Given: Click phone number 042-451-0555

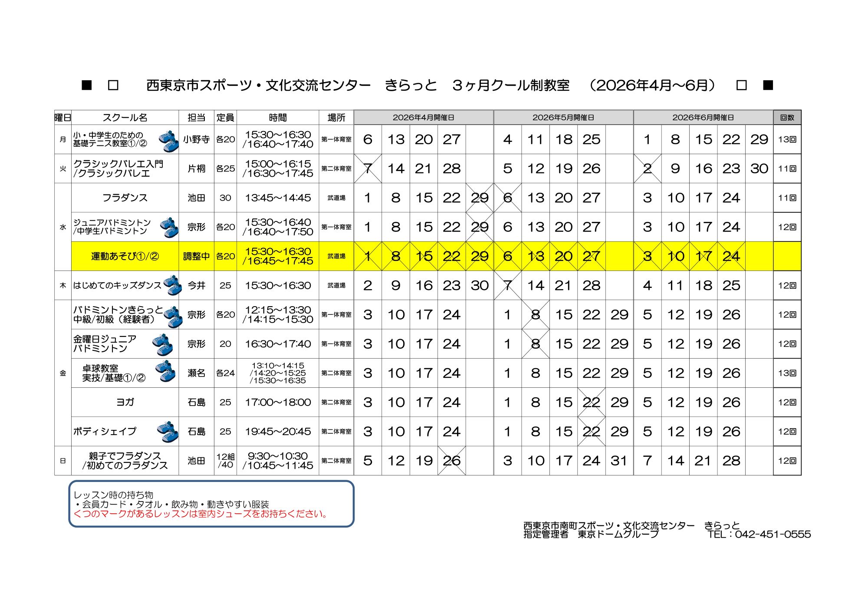Looking at the screenshot, I should (x=773, y=535).
